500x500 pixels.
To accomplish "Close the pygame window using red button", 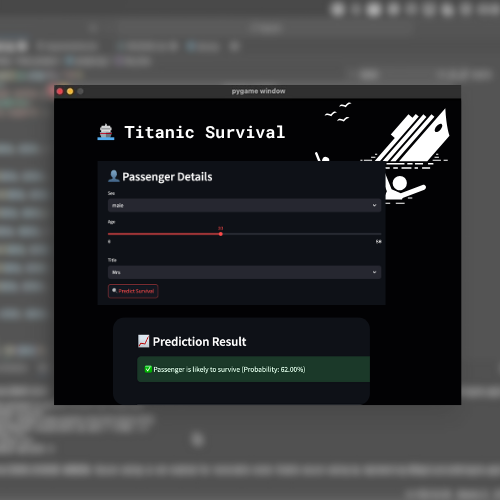I will coord(60,91).
